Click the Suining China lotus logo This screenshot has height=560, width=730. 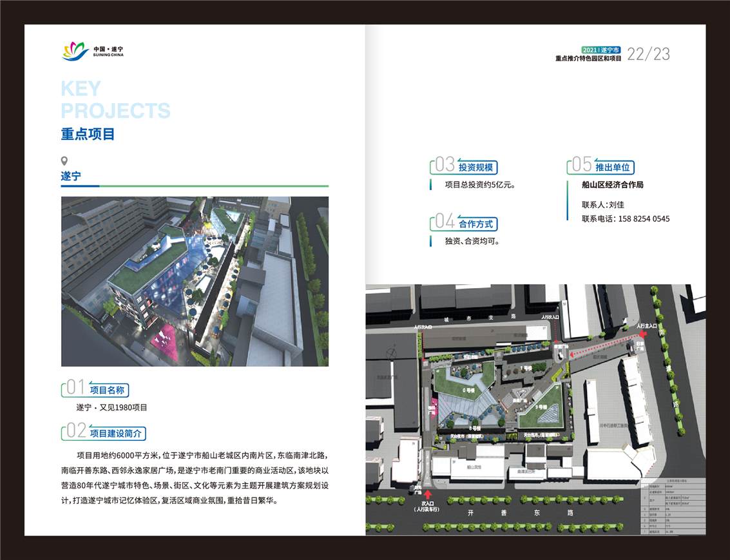[75, 51]
